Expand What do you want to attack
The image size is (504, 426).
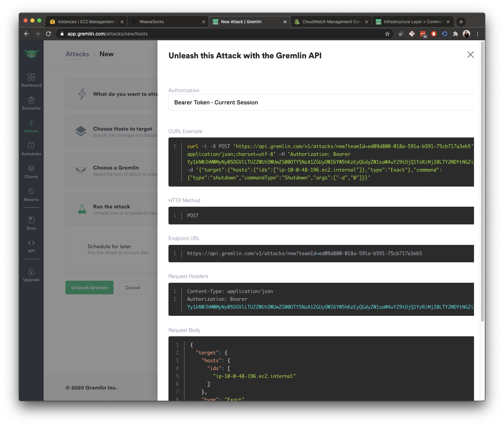112,94
